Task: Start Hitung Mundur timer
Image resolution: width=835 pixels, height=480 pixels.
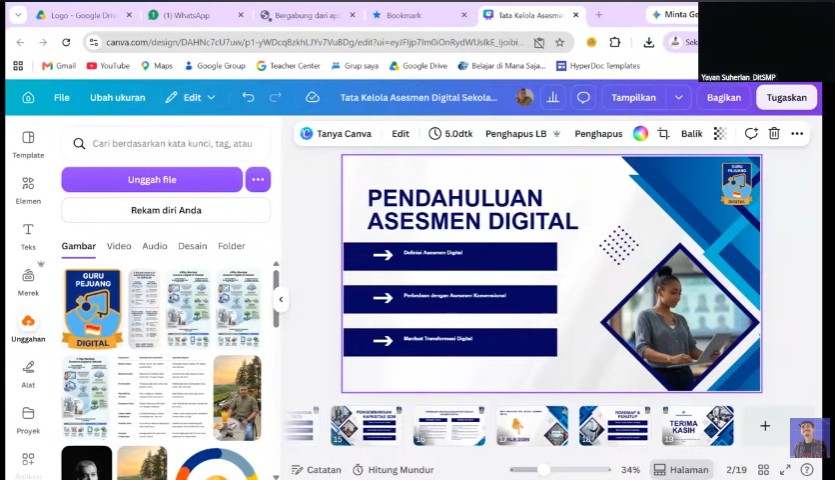Action: tap(394, 470)
